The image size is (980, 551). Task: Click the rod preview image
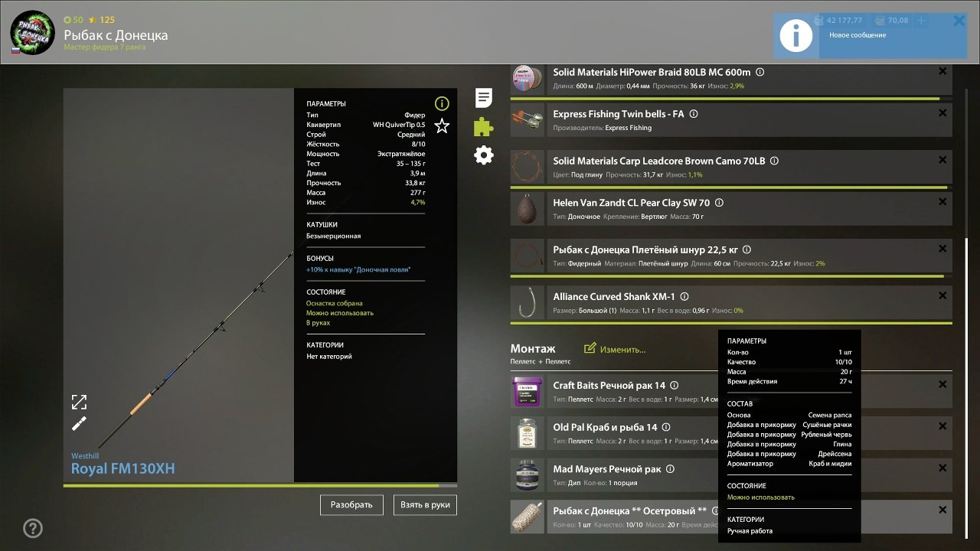click(x=178, y=285)
